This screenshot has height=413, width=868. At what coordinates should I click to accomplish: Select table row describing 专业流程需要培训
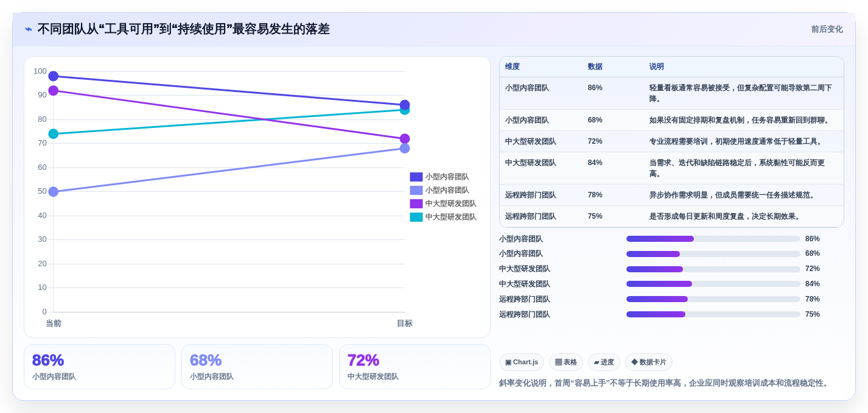pyautogui.click(x=671, y=141)
